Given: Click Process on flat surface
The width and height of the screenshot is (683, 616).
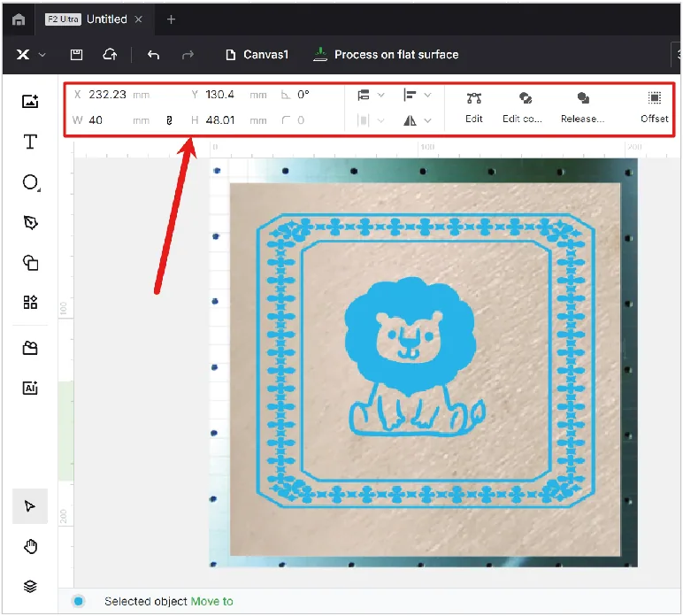Looking at the screenshot, I should pyautogui.click(x=386, y=55).
